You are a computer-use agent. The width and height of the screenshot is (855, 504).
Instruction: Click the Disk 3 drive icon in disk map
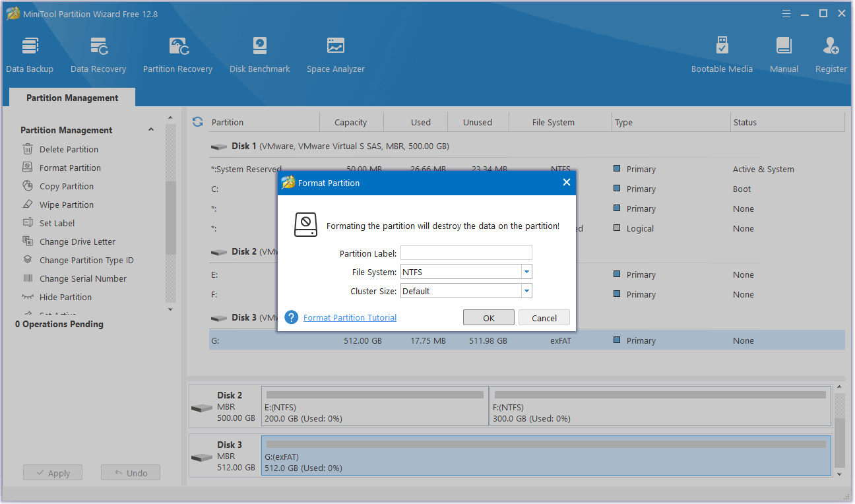click(x=202, y=457)
